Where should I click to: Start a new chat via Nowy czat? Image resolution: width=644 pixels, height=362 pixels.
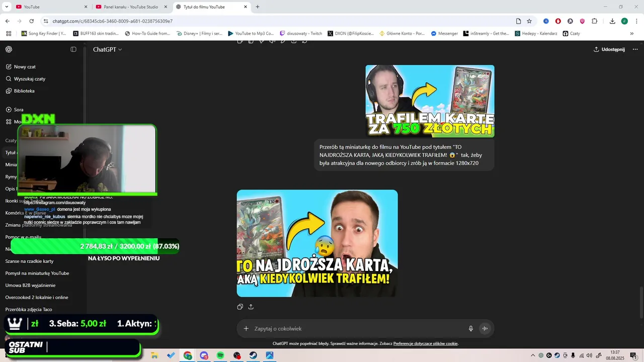(21, 67)
